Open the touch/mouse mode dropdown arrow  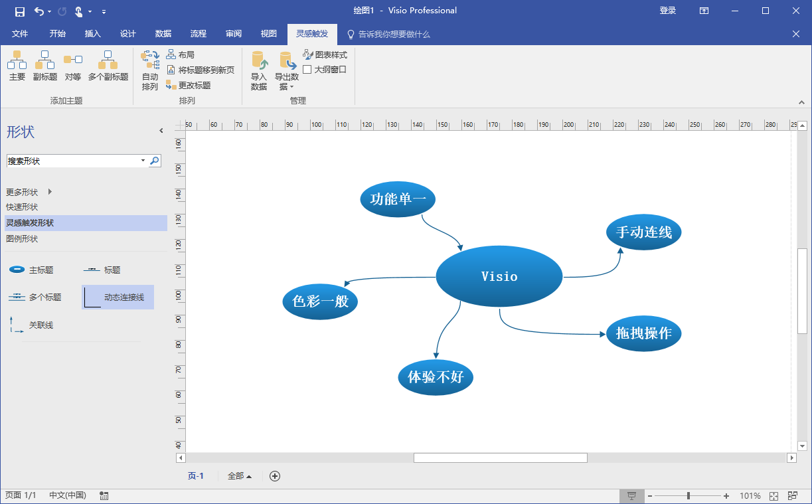point(90,12)
